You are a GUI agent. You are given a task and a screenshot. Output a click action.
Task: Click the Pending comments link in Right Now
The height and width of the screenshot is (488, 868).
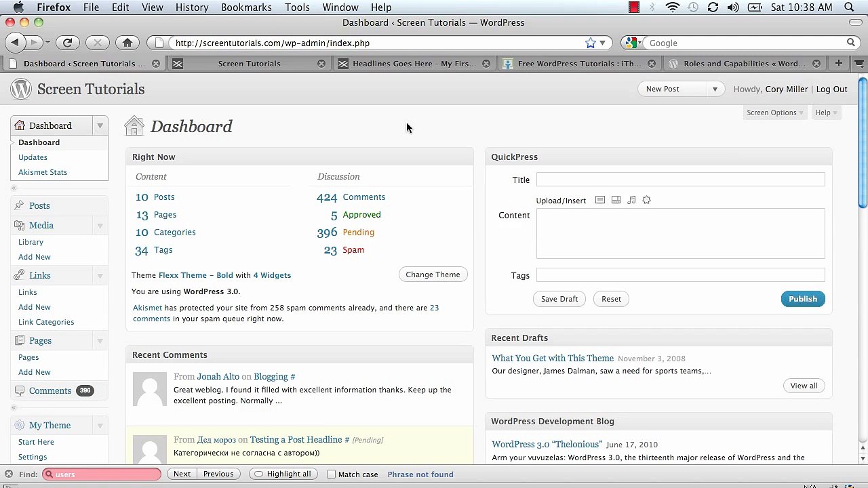point(358,232)
